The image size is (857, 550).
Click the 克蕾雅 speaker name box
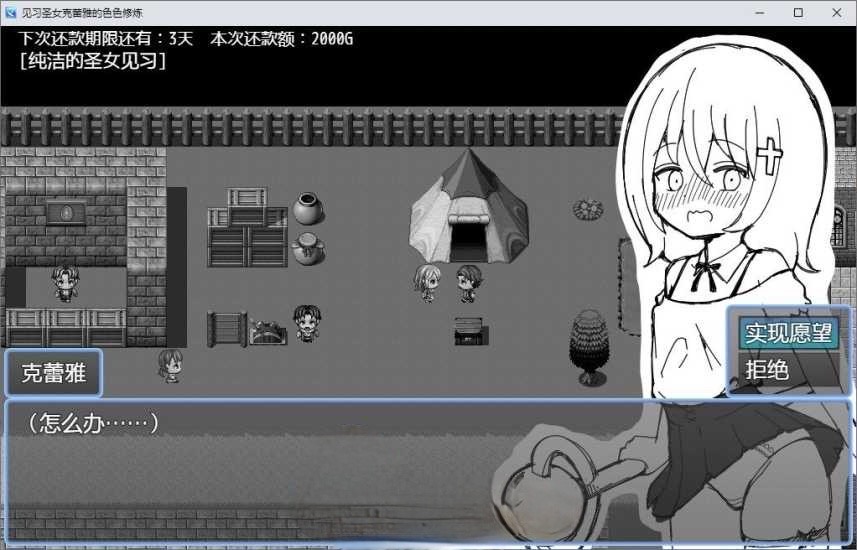54,375
